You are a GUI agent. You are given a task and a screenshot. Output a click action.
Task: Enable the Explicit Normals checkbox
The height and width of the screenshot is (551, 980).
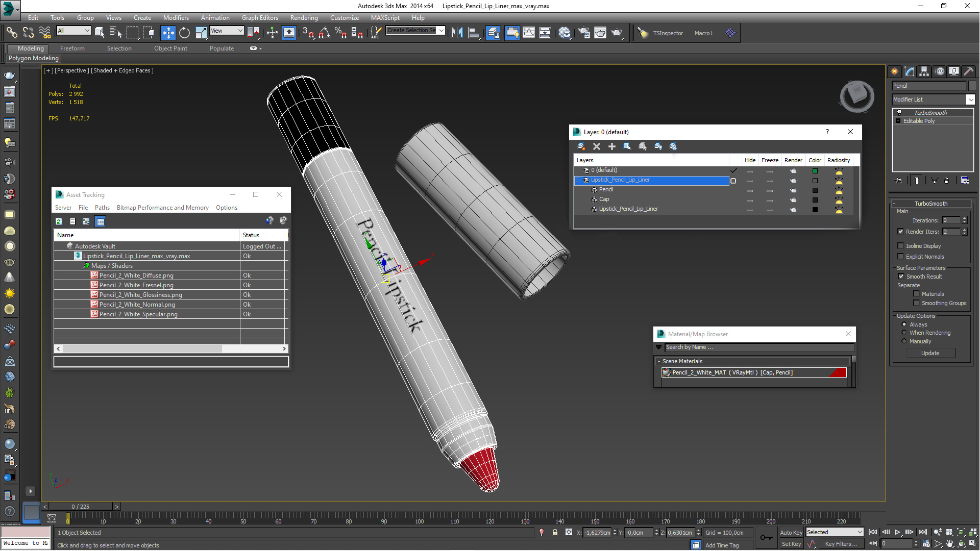pos(901,257)
